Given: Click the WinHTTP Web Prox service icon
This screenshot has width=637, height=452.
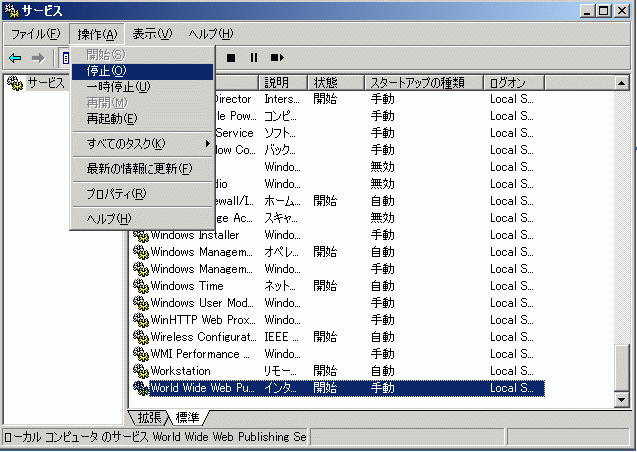Looking at the screenshot, I should pyautogui.click(x=141, y=320).
